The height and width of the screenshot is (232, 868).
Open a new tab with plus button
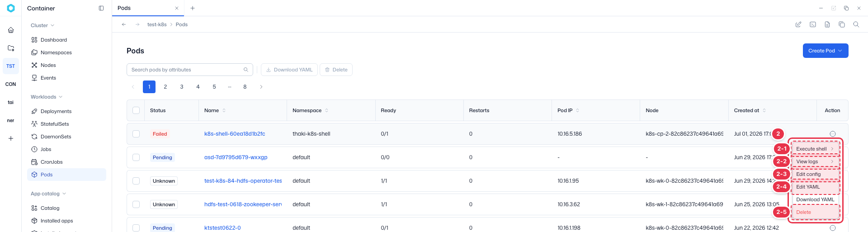tap(193, 8)
